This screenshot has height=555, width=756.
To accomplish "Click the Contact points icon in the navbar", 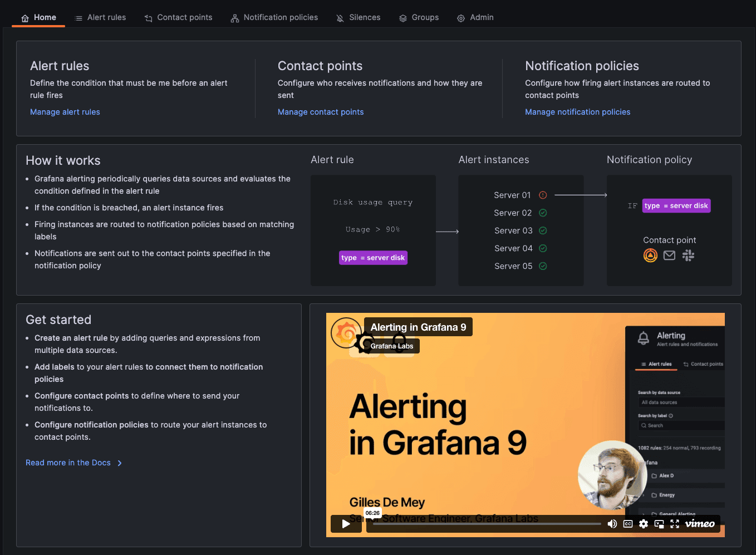I will 148,18.
